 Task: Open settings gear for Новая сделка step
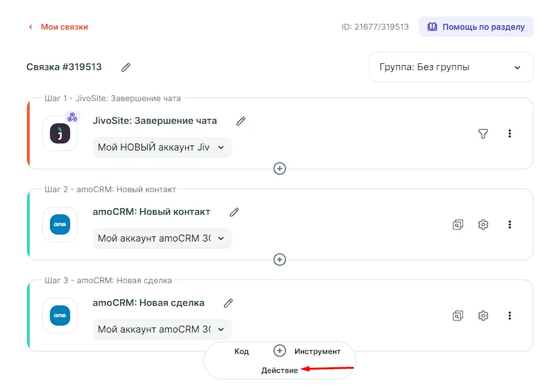(x=483, y=315)
